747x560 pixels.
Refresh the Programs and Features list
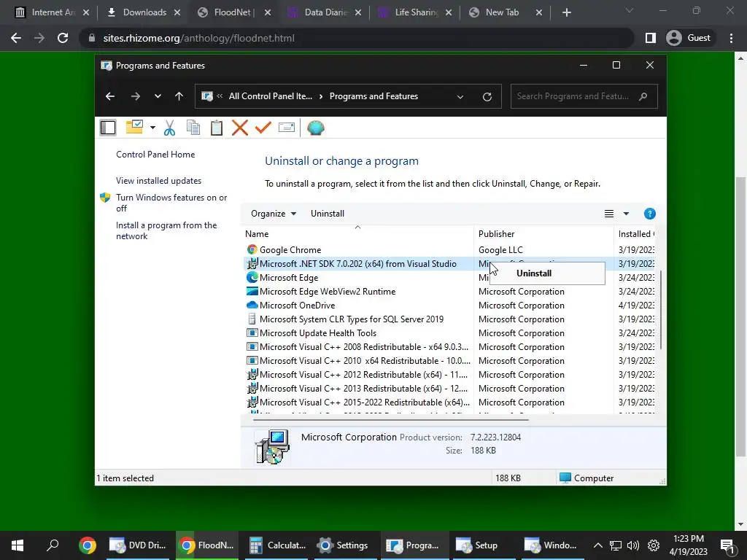point(487,97)
